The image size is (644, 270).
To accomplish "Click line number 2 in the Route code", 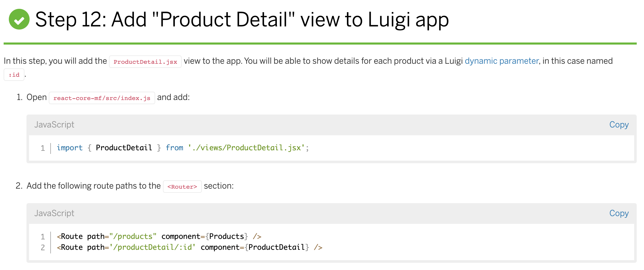I will [x=43, y=247].
